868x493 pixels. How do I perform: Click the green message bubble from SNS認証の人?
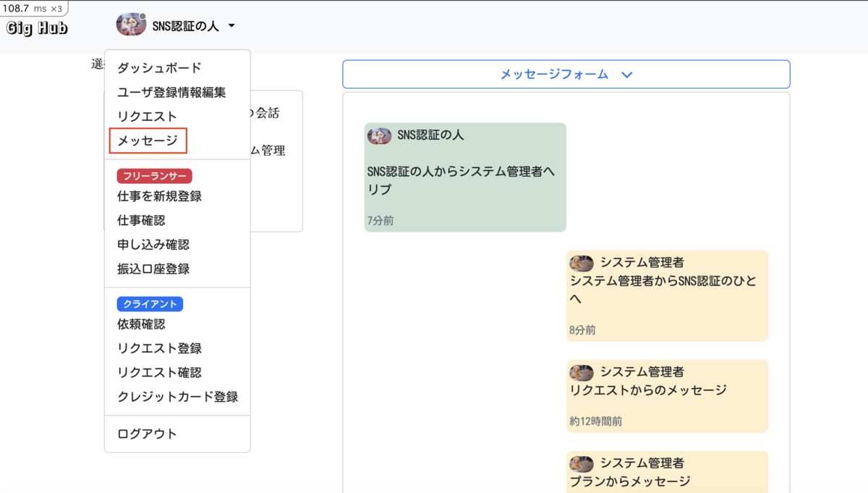[x=465, y=177]
